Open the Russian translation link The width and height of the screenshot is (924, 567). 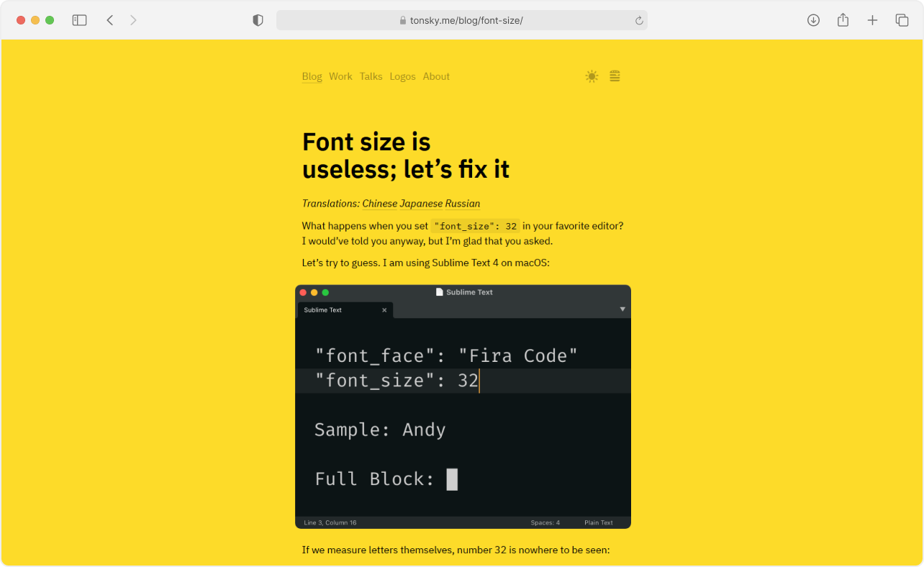[462, 204]
